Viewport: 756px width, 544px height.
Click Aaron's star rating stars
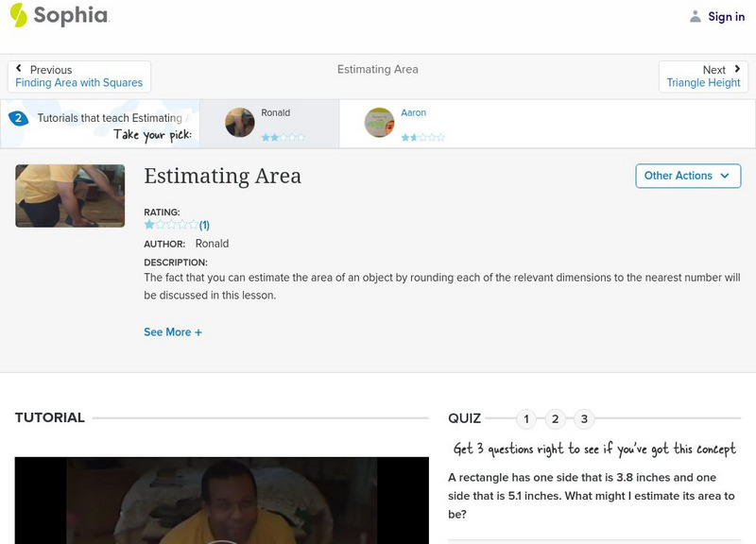(x=423, y=136)
